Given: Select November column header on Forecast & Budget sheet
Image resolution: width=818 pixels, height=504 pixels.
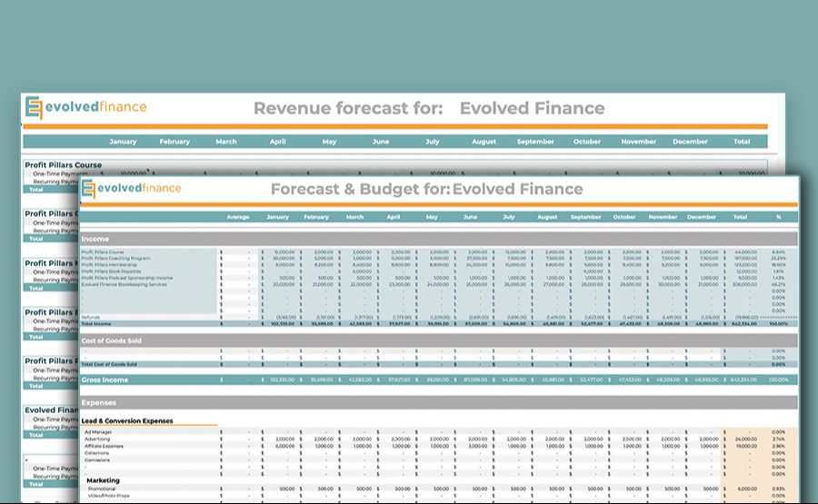Looking at the screenshot, I should point(663,217).
